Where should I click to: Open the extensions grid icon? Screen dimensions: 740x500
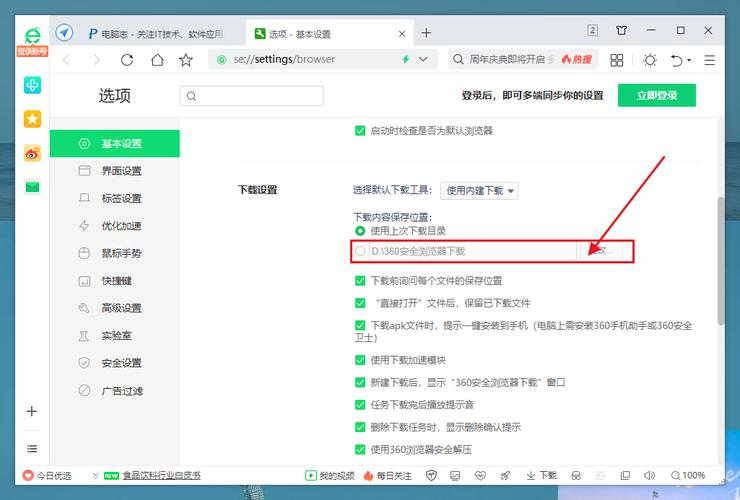pyautogui.click(x=616, y=60)
